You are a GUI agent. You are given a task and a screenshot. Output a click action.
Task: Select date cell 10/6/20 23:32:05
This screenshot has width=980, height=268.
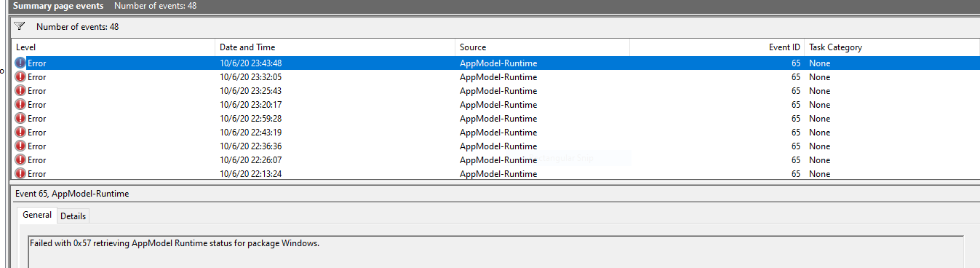tap(250, 77)
